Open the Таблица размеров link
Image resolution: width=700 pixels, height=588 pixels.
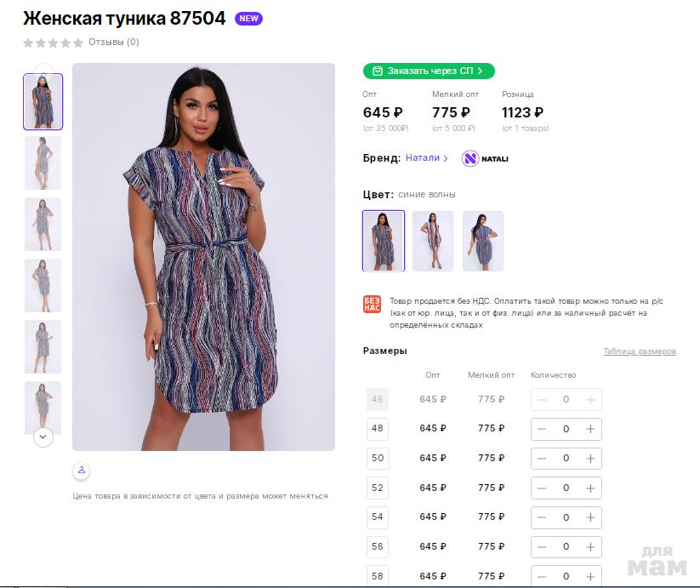click(x=640, y=351)
